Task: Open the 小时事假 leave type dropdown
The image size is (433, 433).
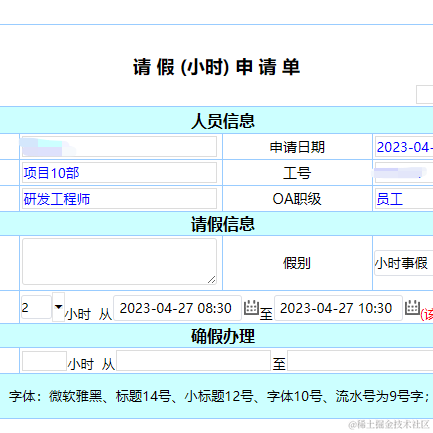Action: click(x=404, y=263)
